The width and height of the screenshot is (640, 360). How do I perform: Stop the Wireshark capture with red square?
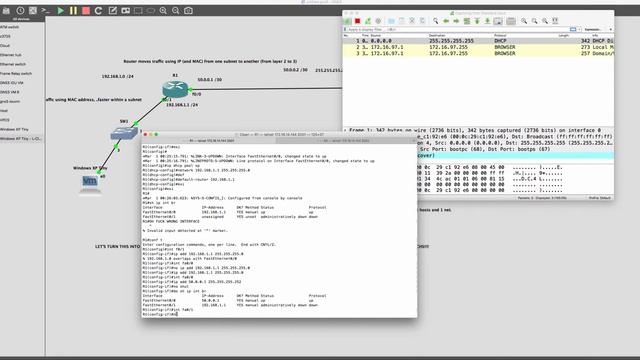pos(358,21)
